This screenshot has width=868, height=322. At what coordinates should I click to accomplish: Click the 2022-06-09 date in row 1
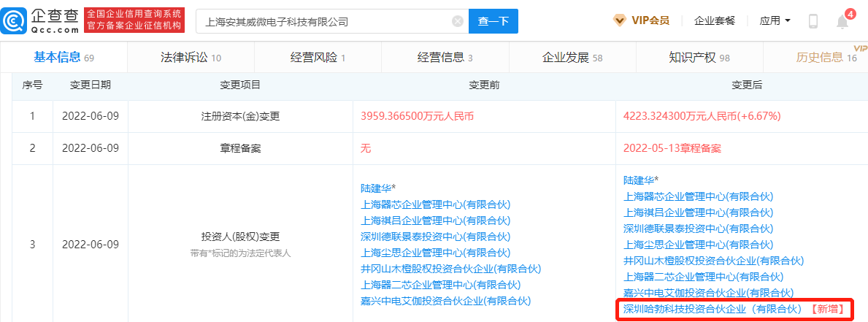[91, 117]
